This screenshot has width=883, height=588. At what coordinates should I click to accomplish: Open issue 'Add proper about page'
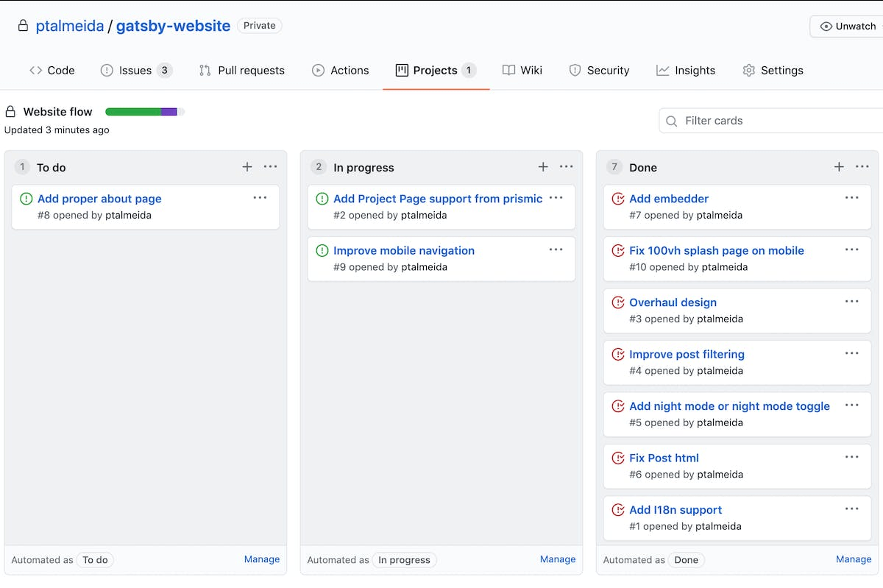pos(99,199)
